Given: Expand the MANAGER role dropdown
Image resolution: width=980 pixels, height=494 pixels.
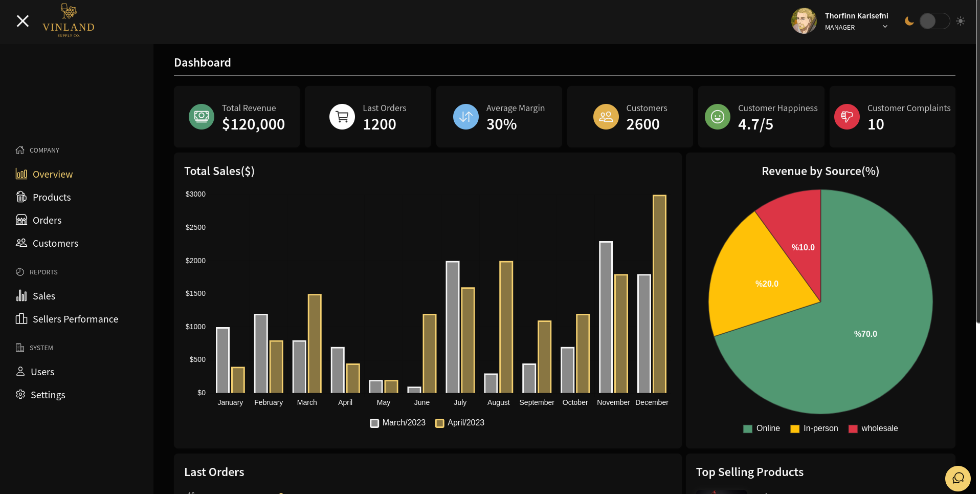Looking at the screenshot, I should tap(884, 27).
